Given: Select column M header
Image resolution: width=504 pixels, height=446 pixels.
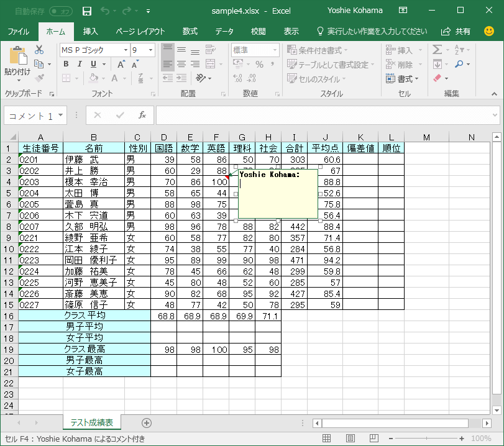Looking at the screenshot, I should point(426,137).
